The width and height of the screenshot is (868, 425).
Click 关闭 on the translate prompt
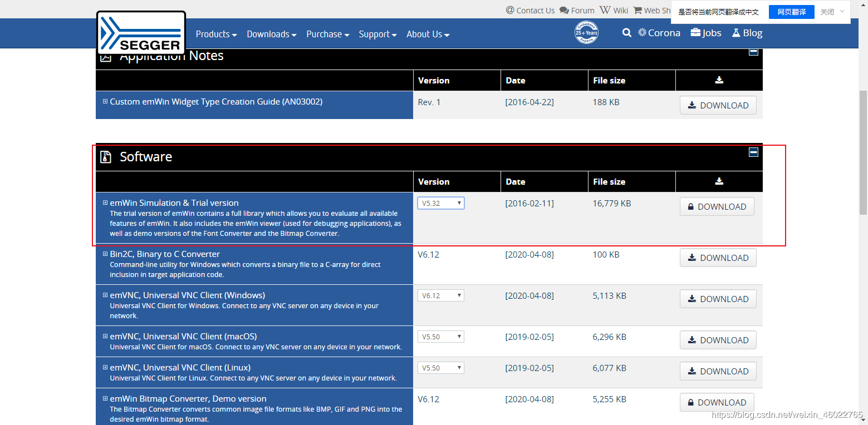827,12
